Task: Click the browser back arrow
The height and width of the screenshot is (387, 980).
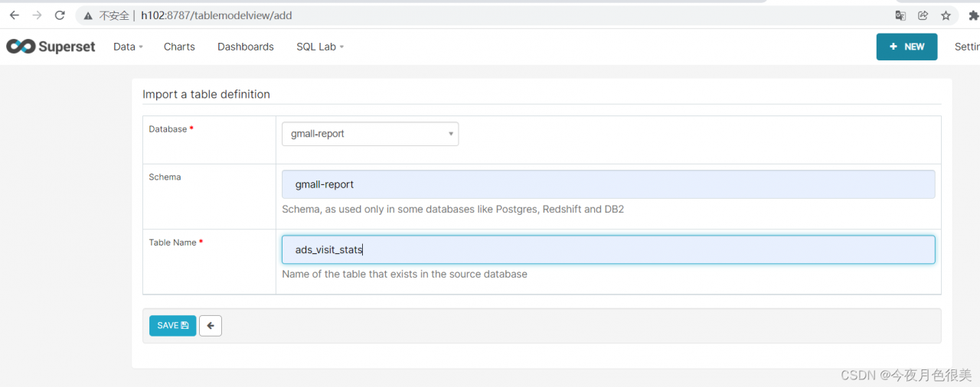Action: 15,15
